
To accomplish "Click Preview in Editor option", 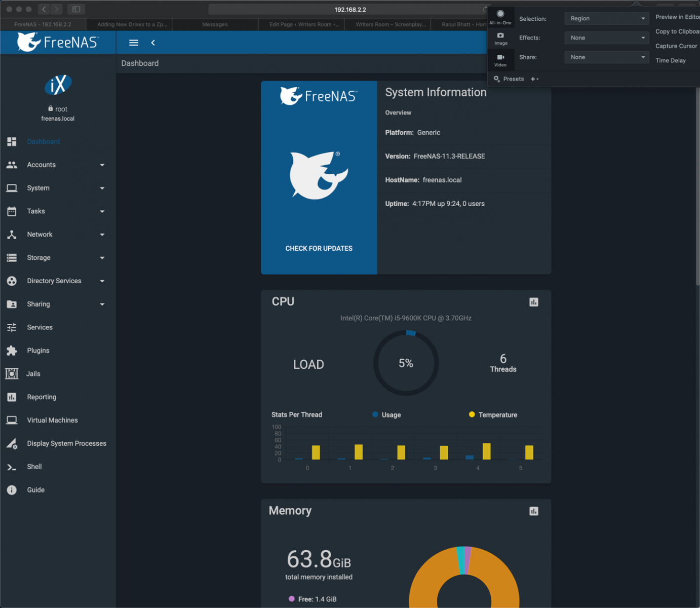I will pos(677,17).
